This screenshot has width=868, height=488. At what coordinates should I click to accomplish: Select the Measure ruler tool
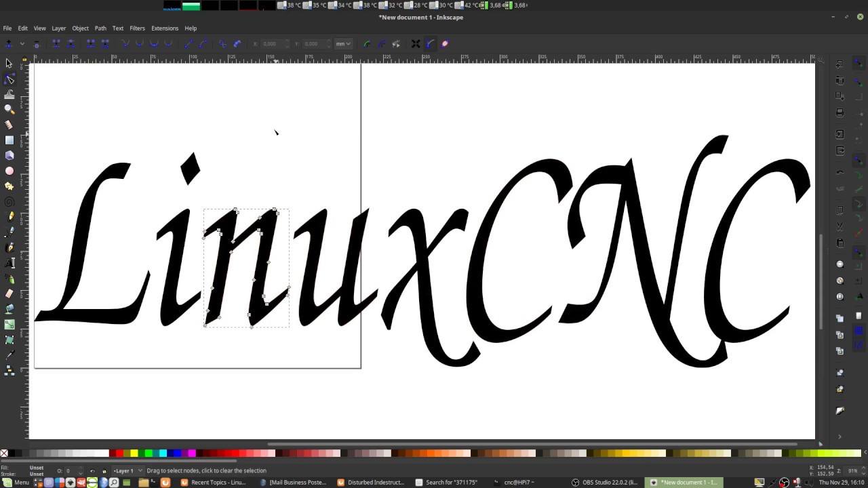point(9,125)
